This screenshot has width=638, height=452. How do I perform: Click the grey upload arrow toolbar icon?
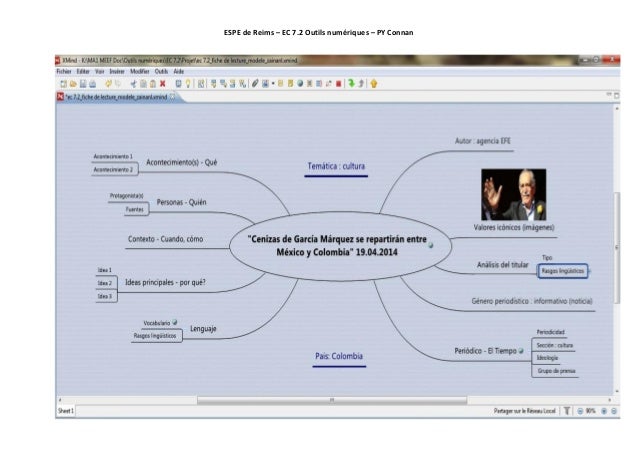point(361,83)
